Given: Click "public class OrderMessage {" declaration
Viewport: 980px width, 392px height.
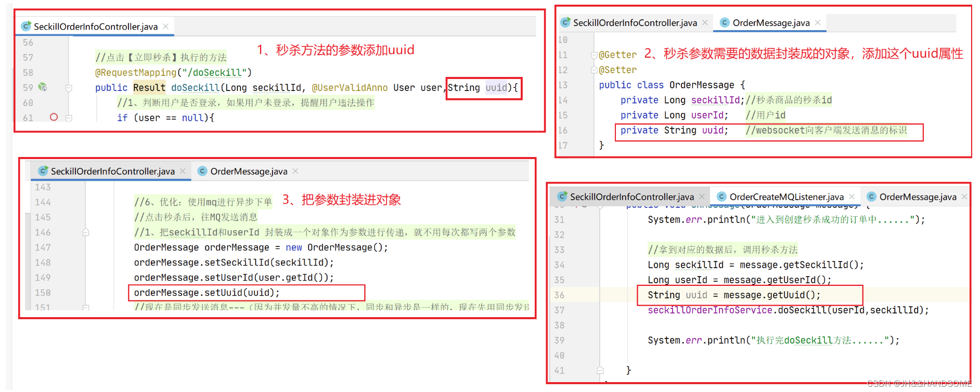Looking at the screenshot, I should click(672, 85).
